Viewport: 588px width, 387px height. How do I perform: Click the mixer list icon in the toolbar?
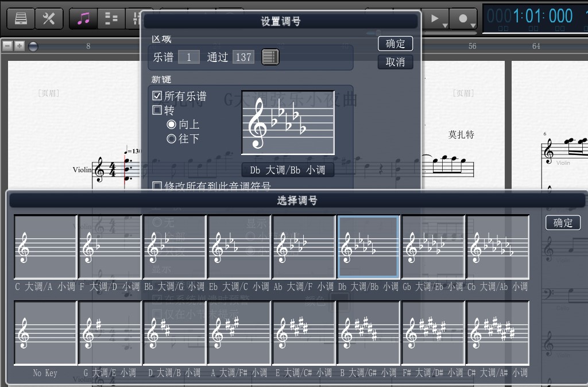(x=111, y=18)
